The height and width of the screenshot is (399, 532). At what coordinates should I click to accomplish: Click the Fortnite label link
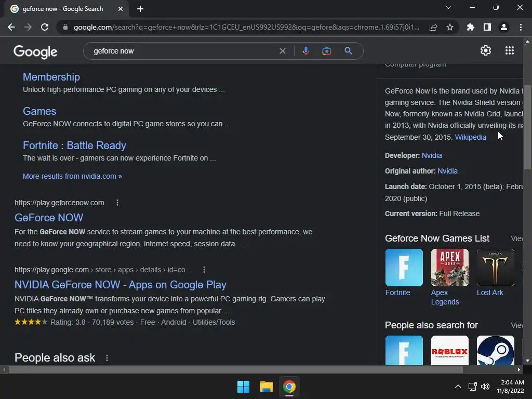coord(397,292)
